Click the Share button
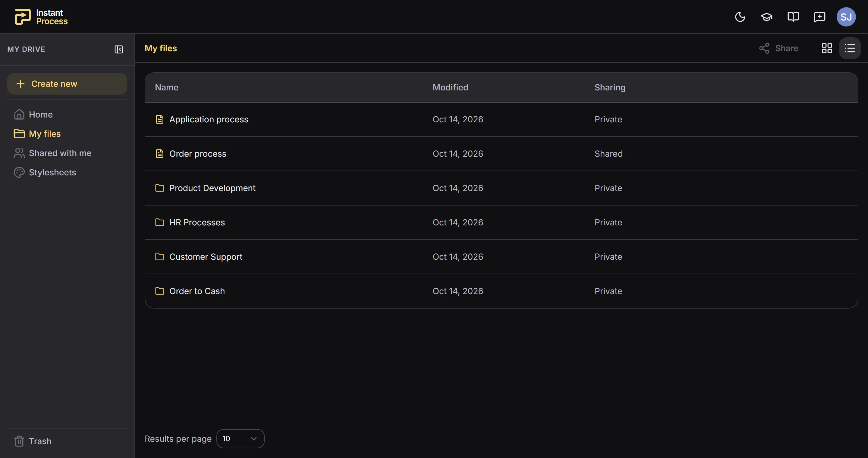This screenshot has height=458, width=868. [779, 48]
